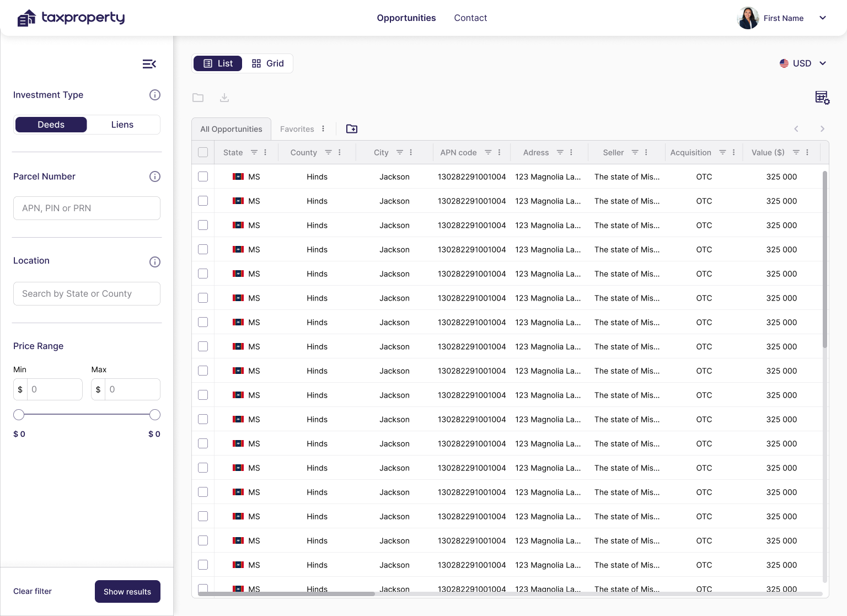Screen dimensions: 847x616
Task: Click the Investment Type info icon
Action: [155, 95]
